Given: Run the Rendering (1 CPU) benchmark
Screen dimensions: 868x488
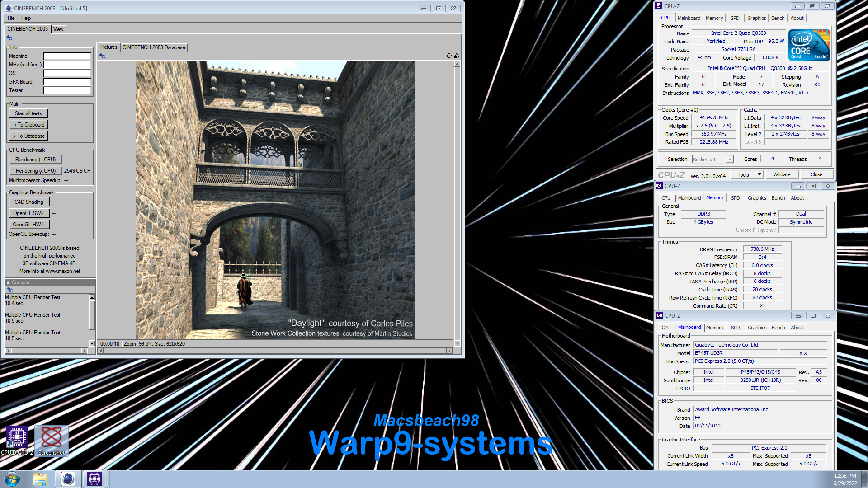Looking at the screenshot, I should click(36, 160).
